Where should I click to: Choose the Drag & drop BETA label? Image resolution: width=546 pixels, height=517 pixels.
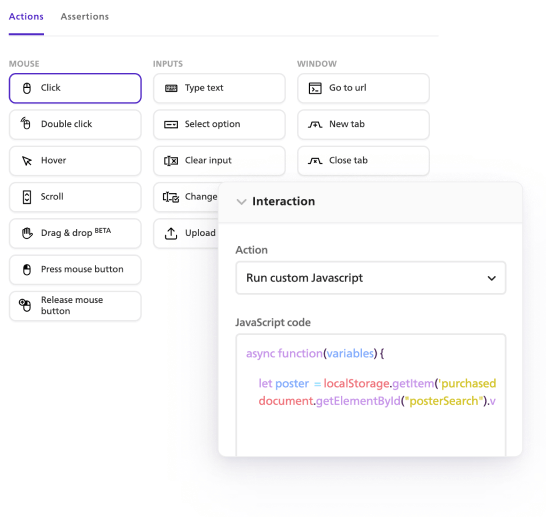click(x=76, y=232)
